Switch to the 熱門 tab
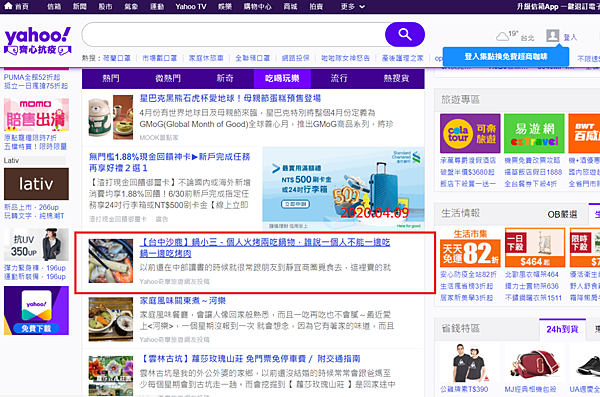600x397 pixels. [111, 78]
